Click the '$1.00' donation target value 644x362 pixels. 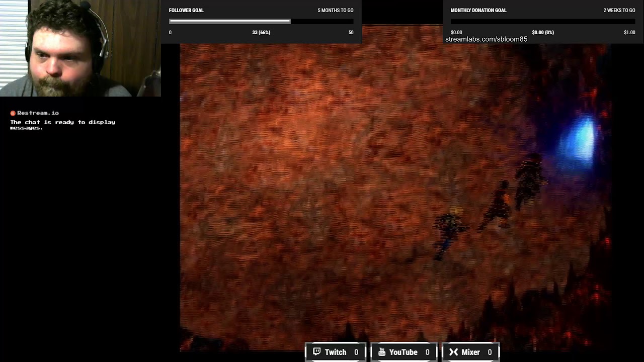(629, 32)
